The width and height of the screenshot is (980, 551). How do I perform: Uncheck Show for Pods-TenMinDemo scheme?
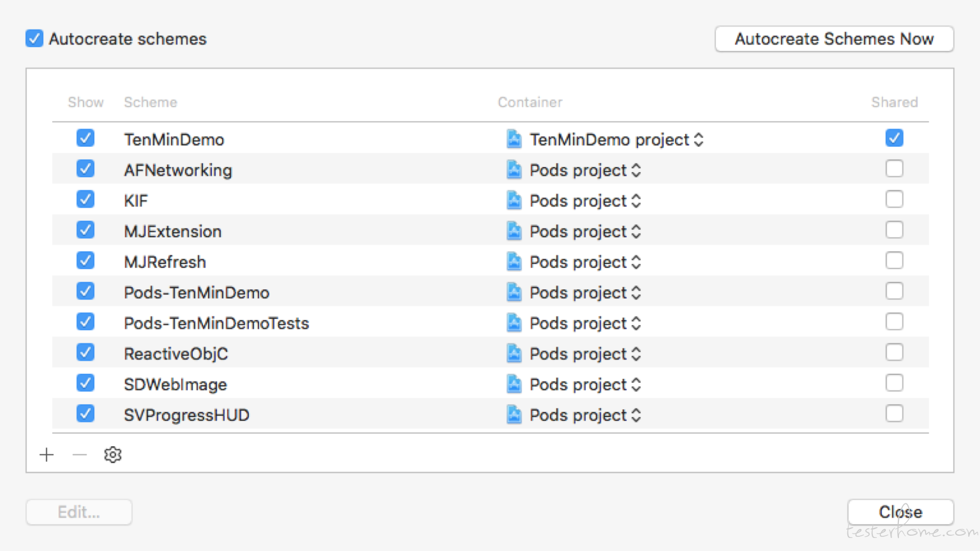click(x=86, y=291)
